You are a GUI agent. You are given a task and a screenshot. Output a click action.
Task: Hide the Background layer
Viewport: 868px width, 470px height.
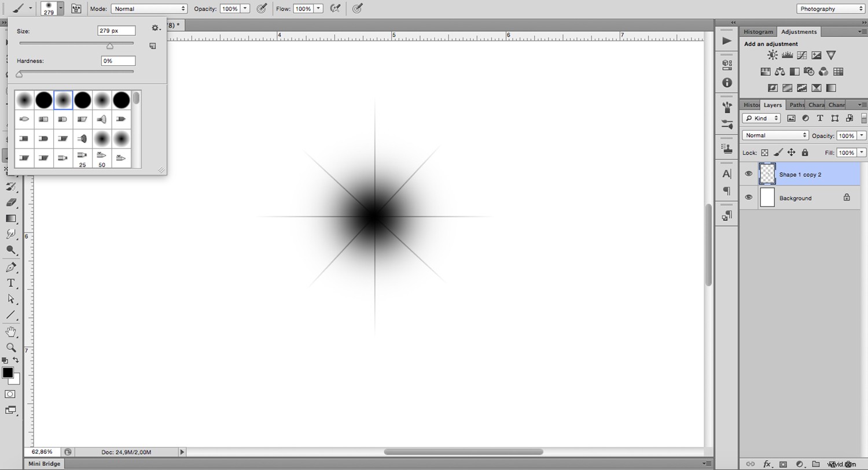tap(748, 197)
